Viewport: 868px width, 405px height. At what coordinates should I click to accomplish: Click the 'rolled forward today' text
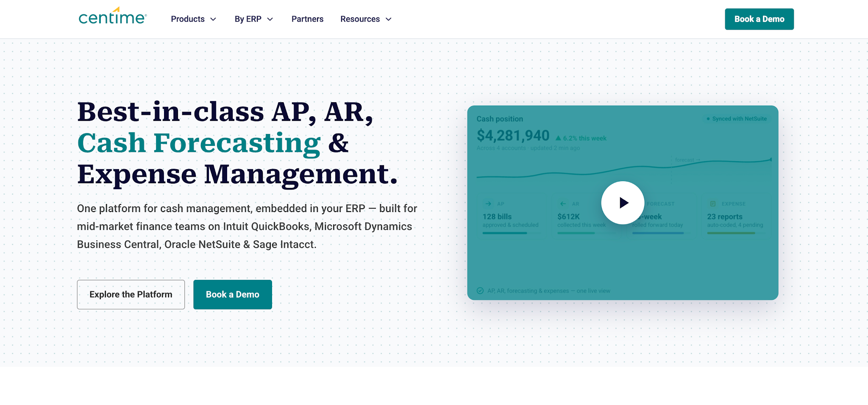pos(658,225)
